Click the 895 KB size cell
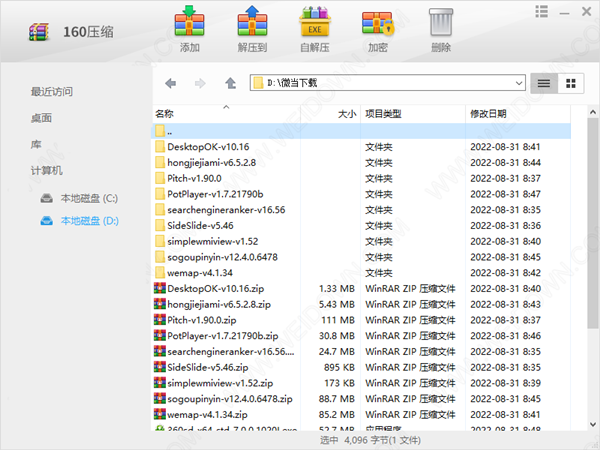This screenshot has height=450, width=600. (339, 367)
